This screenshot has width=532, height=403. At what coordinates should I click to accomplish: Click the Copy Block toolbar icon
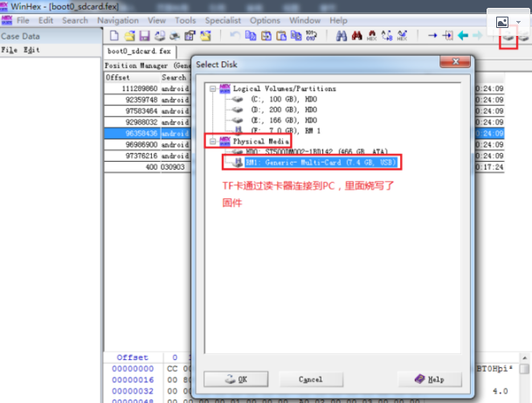point(251,35)
